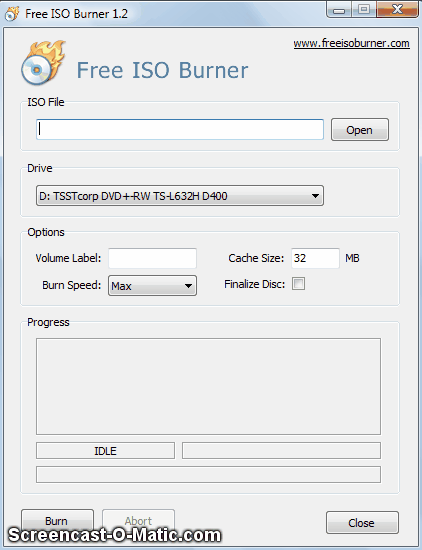The image size is (422, 550).
Task: Visit the www.freeisoburner.com link
Action: pos(351,43)
